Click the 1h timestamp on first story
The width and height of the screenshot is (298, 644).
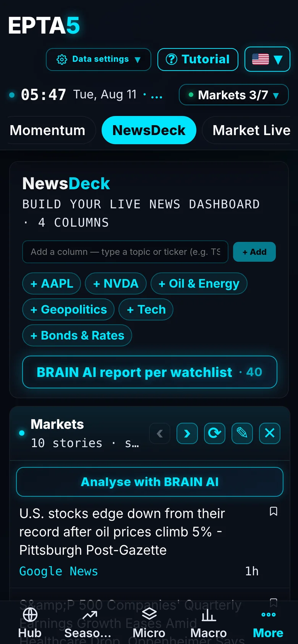coord(252,571)
